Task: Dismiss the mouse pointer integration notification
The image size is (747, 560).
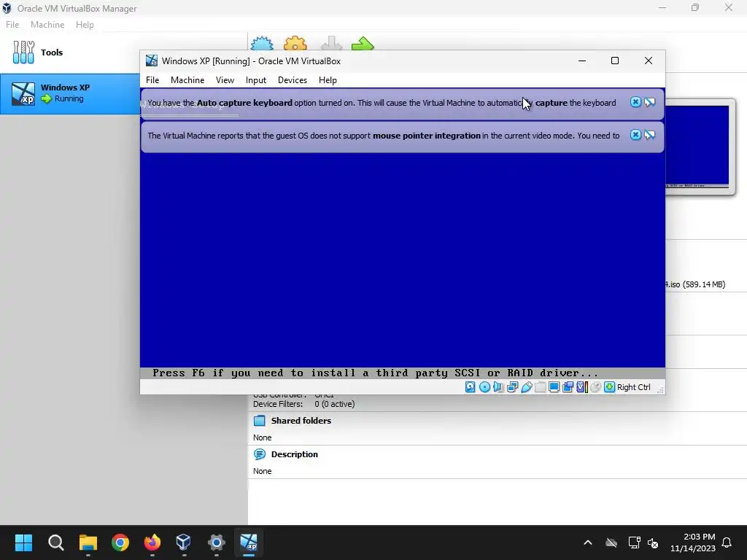Action: click(635, 135)
